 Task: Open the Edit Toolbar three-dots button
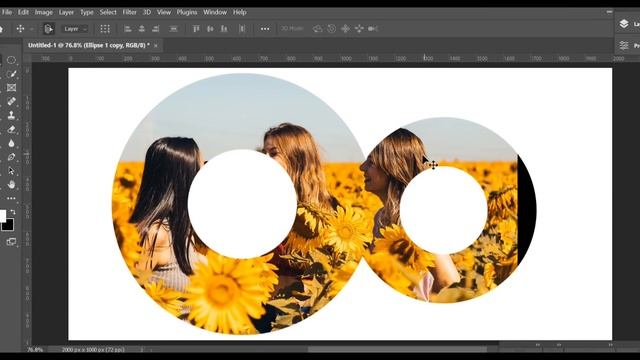(x=11, y=198)
